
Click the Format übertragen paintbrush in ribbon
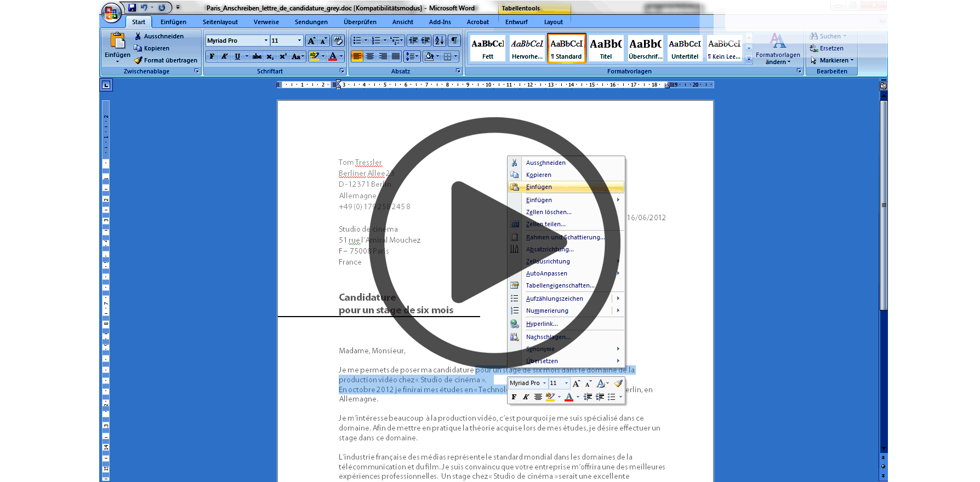[x=166, y=60]
